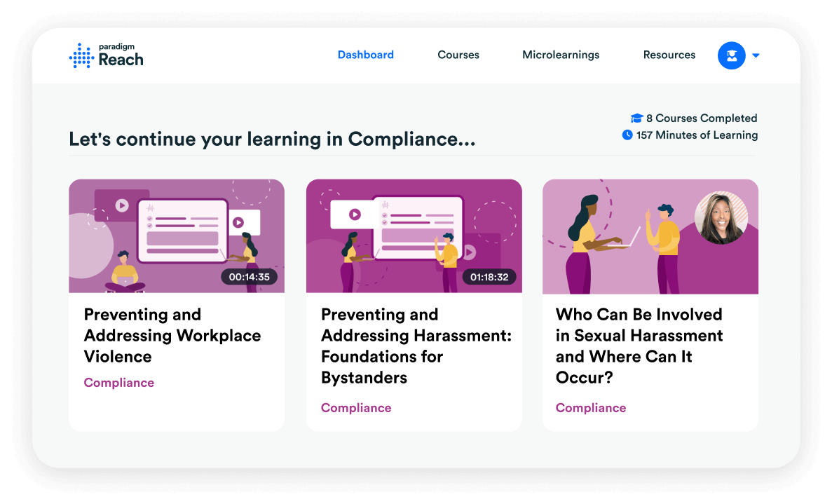The height and width of the screenshot is (504, 832).
Task: Click the 00:14:35 duration badge
Action: coord(249,277)
